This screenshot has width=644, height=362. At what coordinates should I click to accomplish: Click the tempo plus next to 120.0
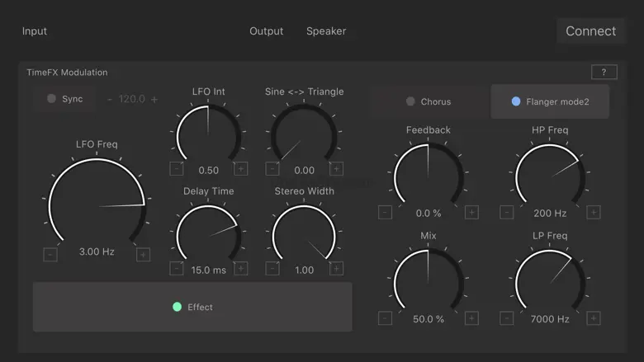[154, 99]
